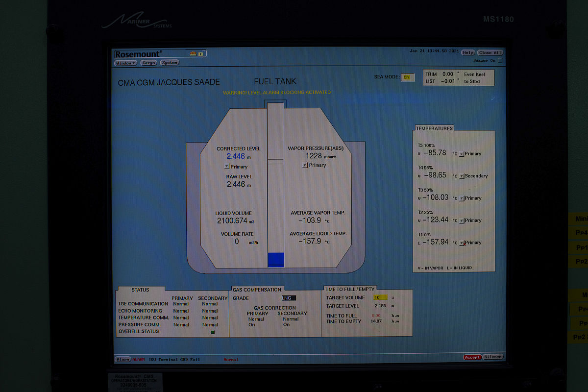Image resolution: width=588 pixels, height=392 pixels.
Task: Open the Window menu
Action: [x=125, y=63]
